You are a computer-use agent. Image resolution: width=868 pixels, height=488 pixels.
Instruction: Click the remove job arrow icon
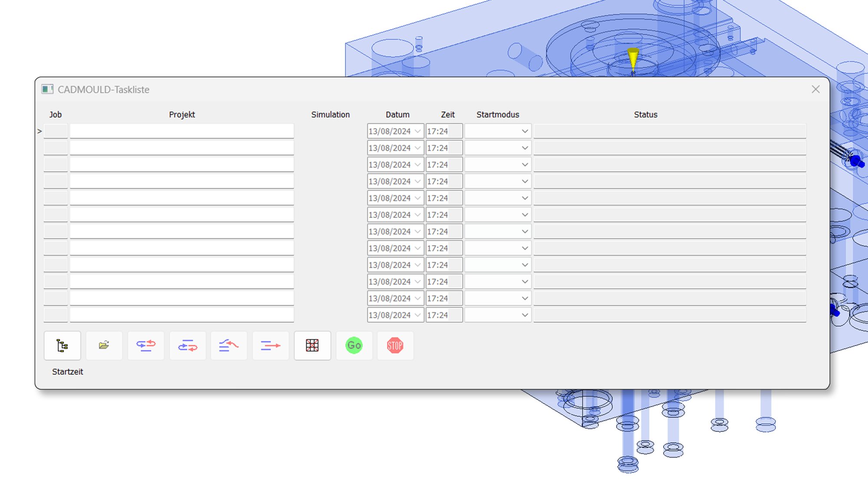[x=270, y=346]
